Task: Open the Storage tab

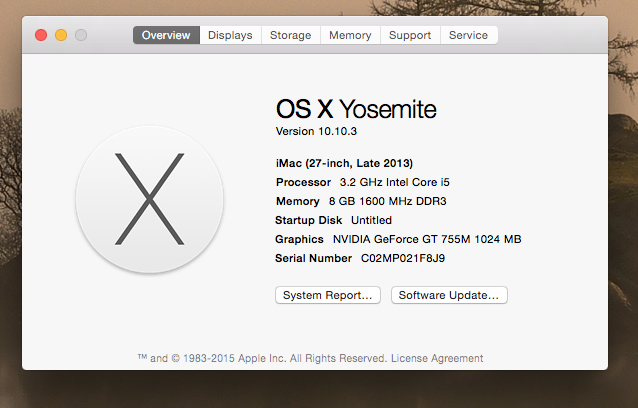Action: coord(290,35)
